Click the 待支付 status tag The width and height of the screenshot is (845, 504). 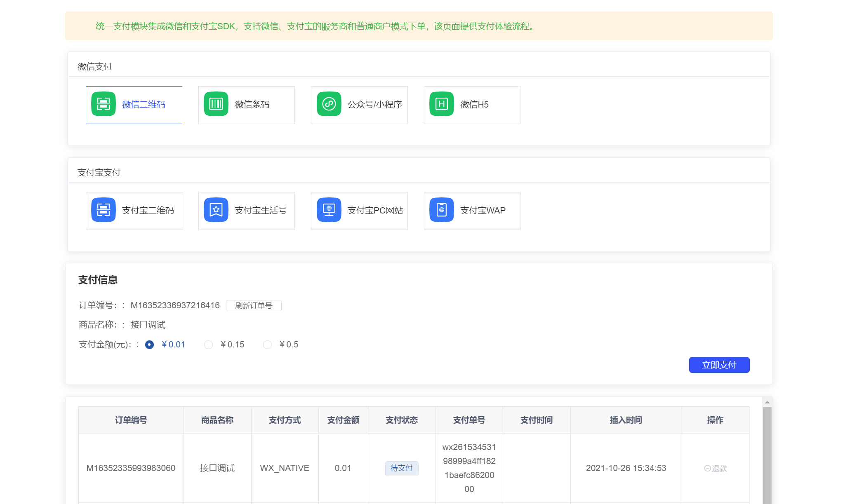(401, 468)
